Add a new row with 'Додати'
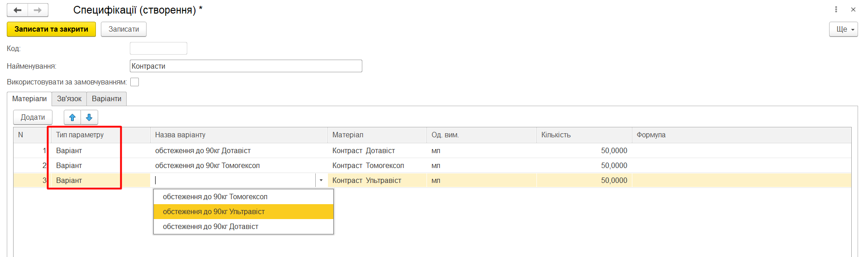The width and height of the screenshot is (868, 257). [33, 117]
